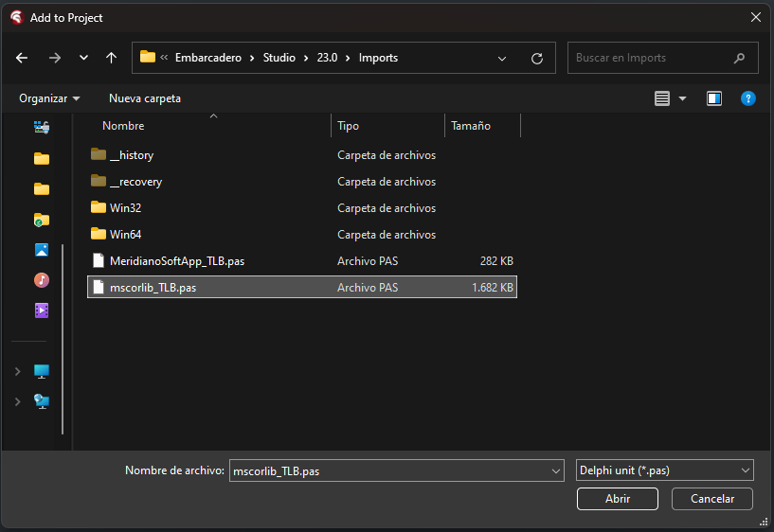Sort by Tamaño column
The image size is (774, 532).
pyautogui.click(x=471, y=126)
